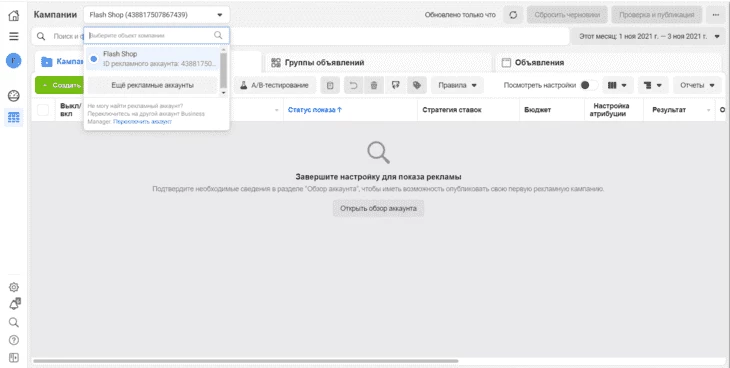
Task: Click the Результат column header text
Action: (669, 110)
